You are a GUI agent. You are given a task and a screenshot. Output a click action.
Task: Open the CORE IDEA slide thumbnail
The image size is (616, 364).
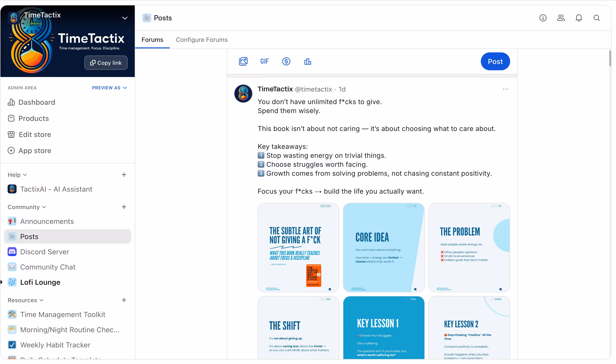coord(384,248)
